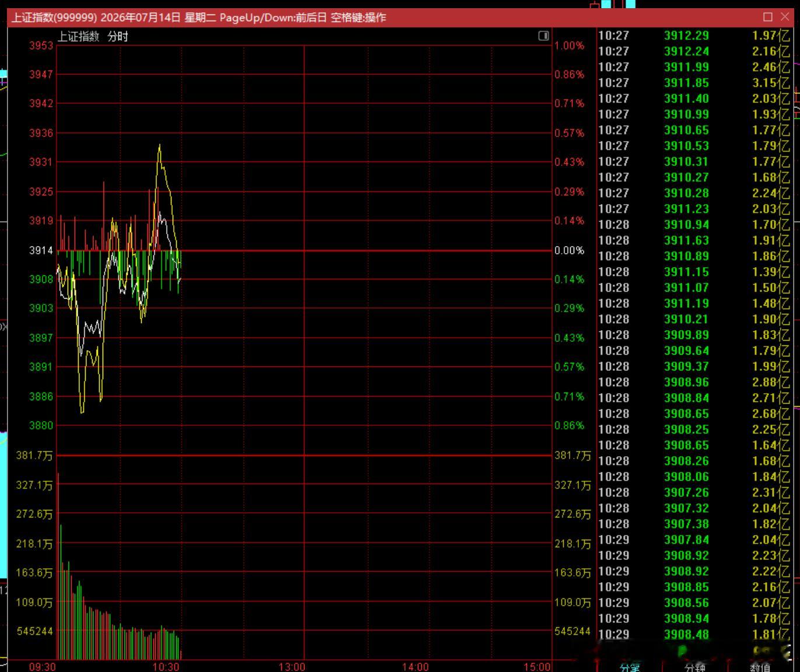800x672 pixels.
Task: Click the 分时 label in chart header
Action: [x=118, y=37]
